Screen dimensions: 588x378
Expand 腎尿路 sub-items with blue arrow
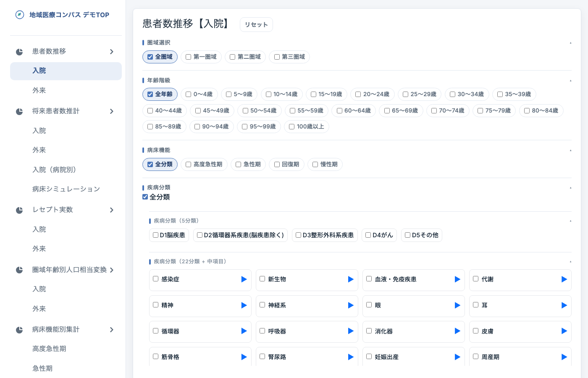351,357
